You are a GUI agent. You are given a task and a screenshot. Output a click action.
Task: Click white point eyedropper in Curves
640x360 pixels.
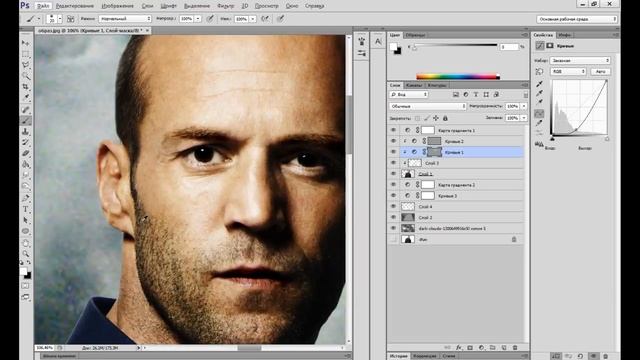click(540, 102)
